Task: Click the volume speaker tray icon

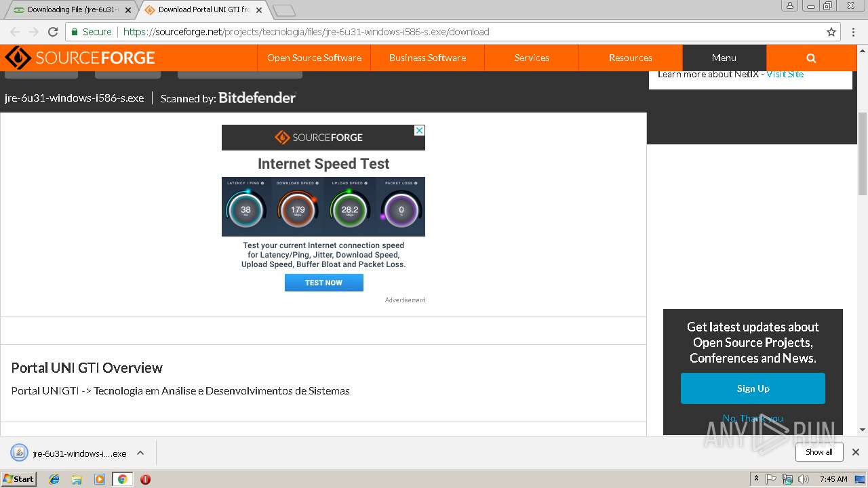Action: tap(804, 479)
